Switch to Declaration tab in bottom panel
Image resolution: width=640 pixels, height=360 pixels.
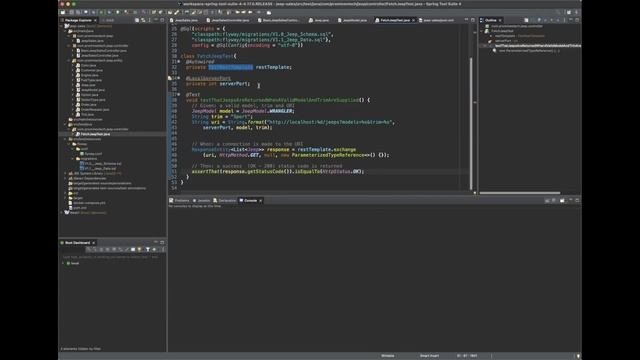pyautogui.click(x=225, y=200)
